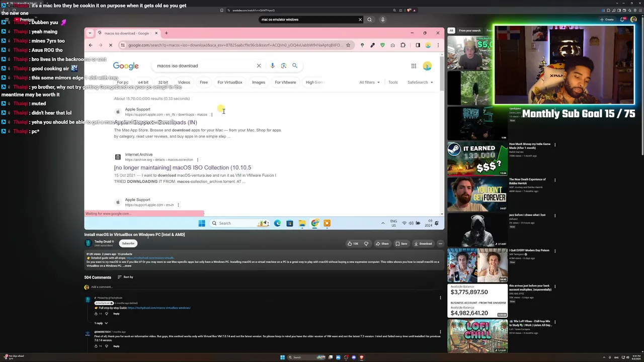Open the 'LOFI CHILL' video thumbnail
The image size is (644, 362).
coord(477,336)
